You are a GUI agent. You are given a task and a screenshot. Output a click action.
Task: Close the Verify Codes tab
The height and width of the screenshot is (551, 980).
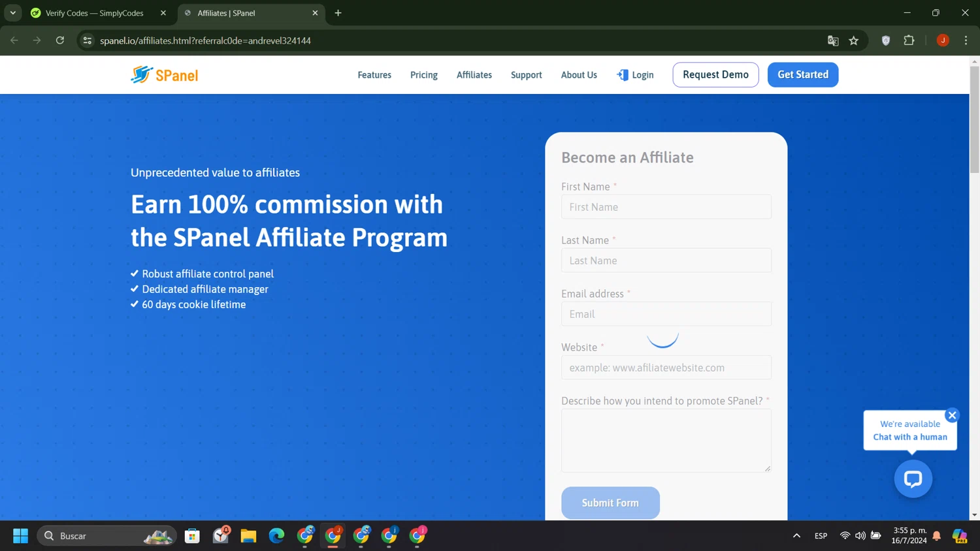pos(163,13)
